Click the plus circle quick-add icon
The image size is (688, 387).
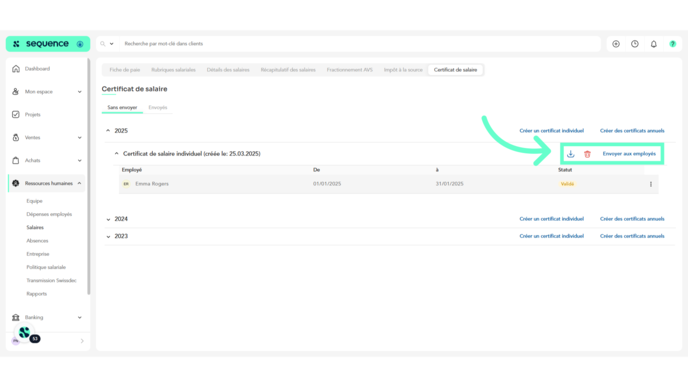click(x=616, y=44)
